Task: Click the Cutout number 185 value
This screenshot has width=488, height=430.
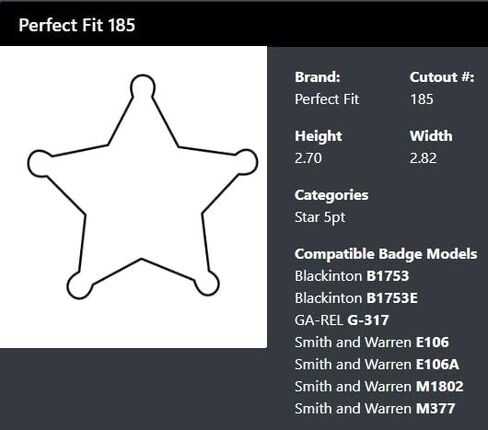Action: tap(422, 99)
